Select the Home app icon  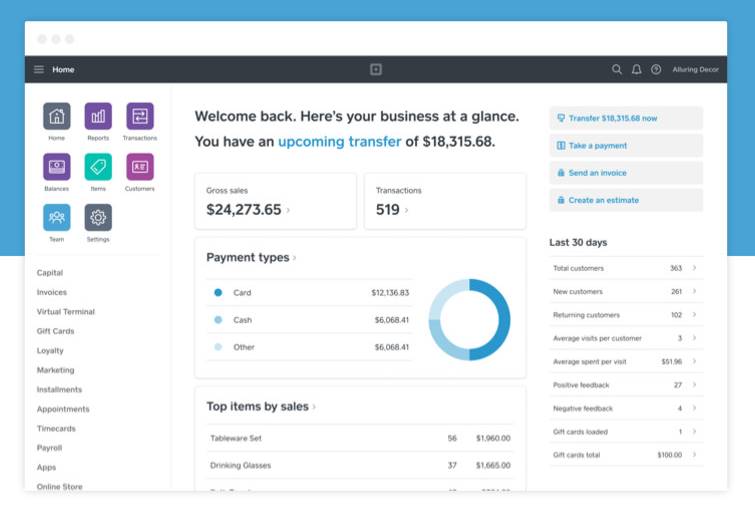tap(57, 116)
